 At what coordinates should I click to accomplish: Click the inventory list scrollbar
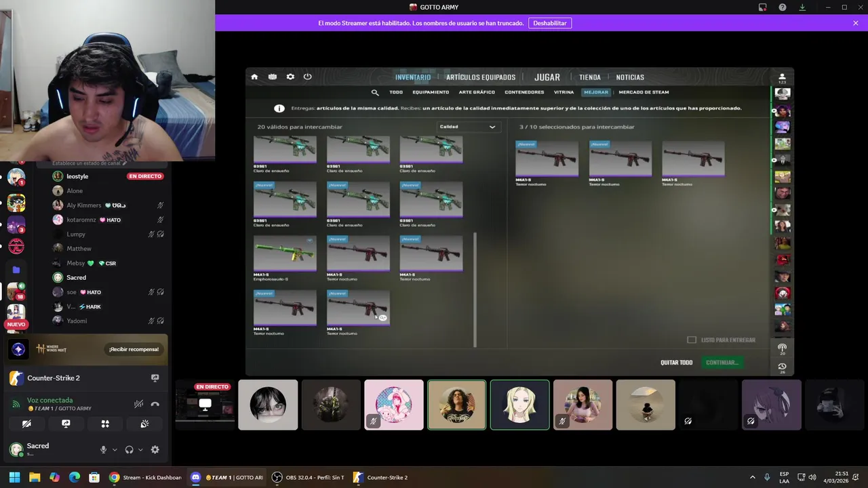[x=475, y=289]
